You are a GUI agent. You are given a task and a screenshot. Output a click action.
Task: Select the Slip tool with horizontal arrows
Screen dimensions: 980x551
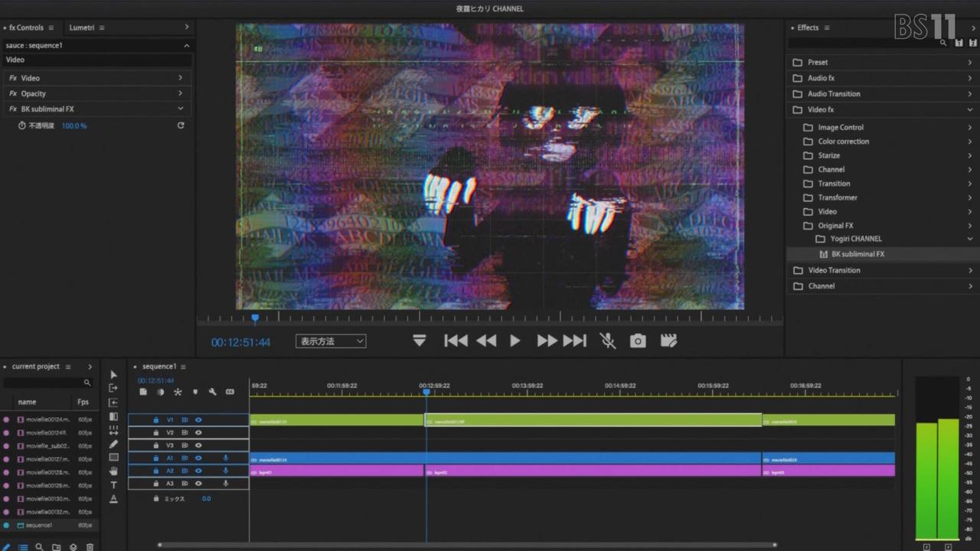(114, 430)
